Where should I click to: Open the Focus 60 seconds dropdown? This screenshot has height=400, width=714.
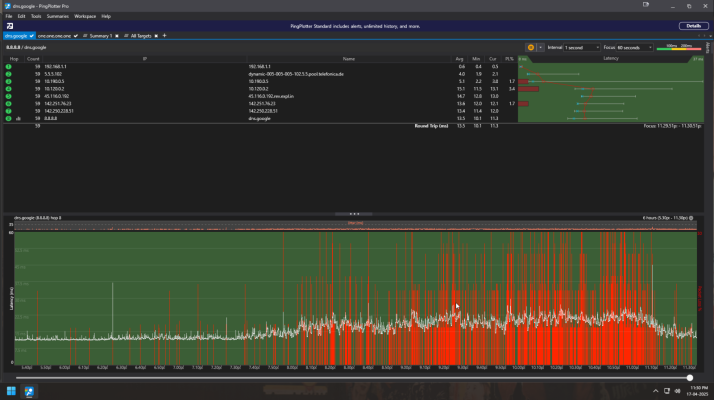tap(635, 47)
